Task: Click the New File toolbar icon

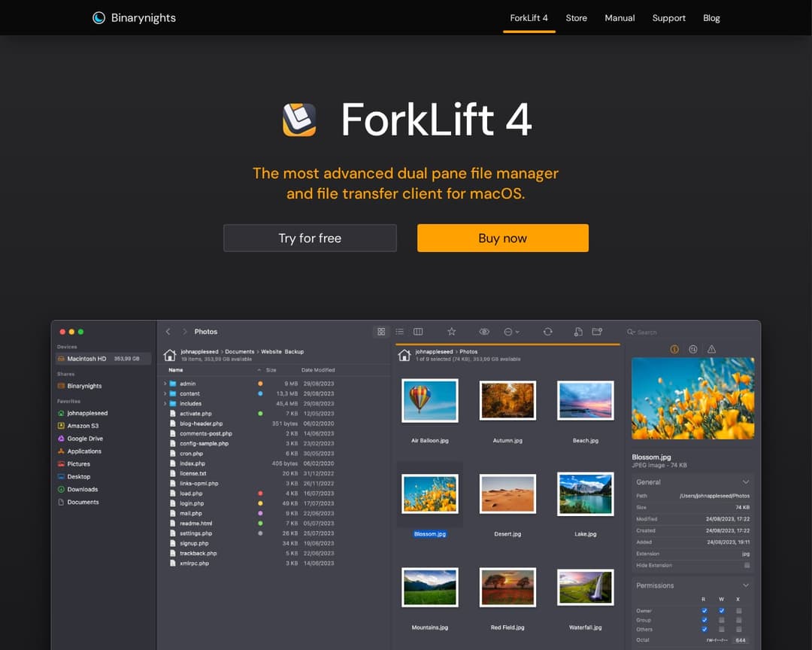Action: (x=578, y=332)
